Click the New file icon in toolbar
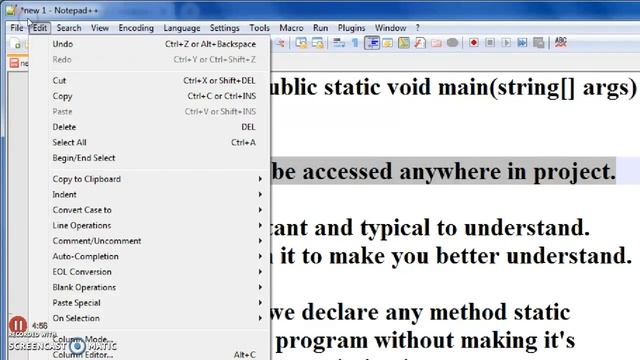This screenshot has width=640, height=360. (x=16, y=43)
